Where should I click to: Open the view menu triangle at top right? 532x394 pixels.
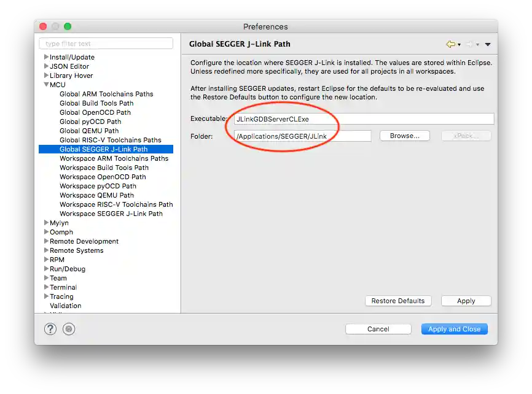click(488, 44)
